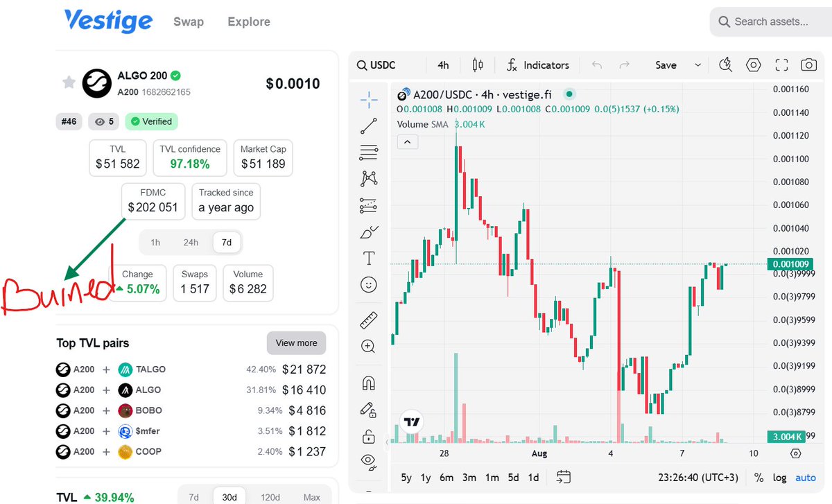Open quick search magnifier in chart toolbar

click(x=726, y=65)
